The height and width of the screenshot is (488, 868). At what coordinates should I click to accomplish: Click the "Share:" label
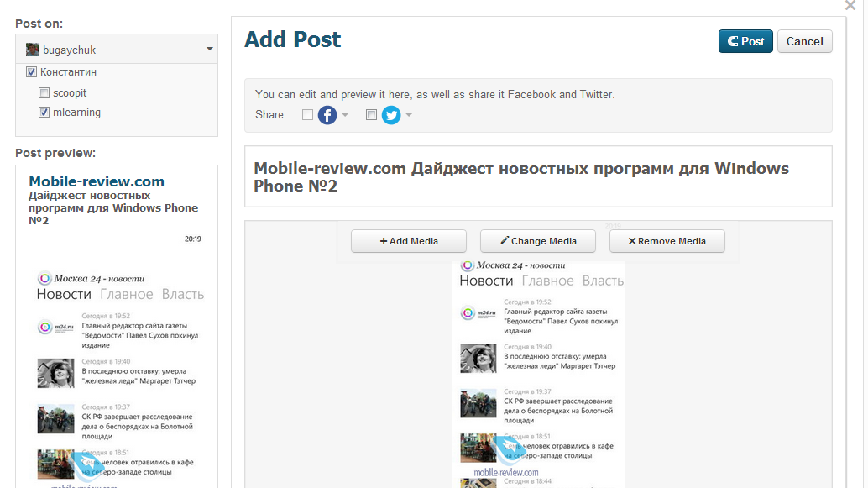(x=270, y=115)
